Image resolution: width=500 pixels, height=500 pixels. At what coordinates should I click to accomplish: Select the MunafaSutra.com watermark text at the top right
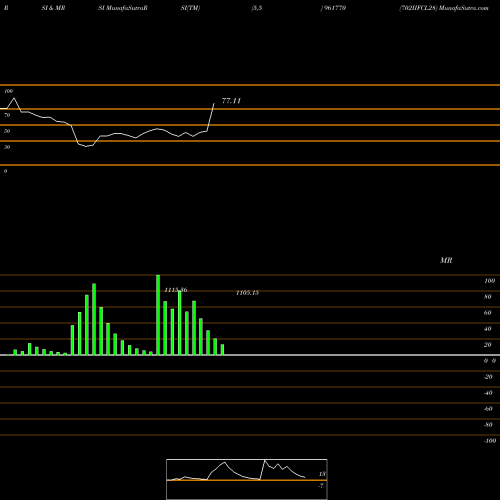pos(464,8)
